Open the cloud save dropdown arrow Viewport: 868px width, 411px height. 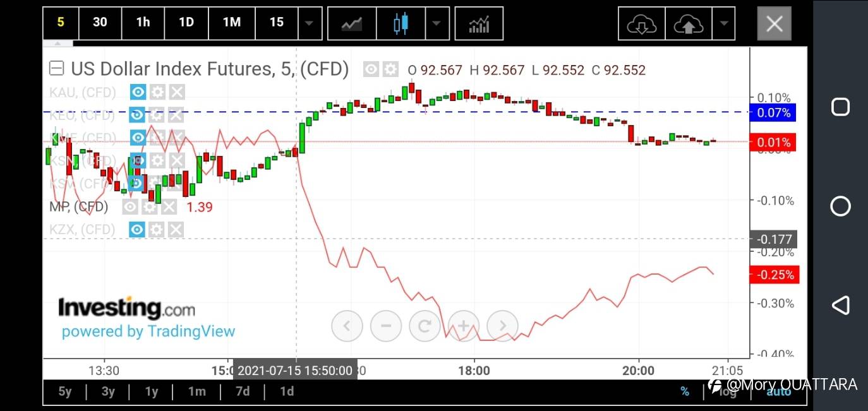(x=723, y=23)
